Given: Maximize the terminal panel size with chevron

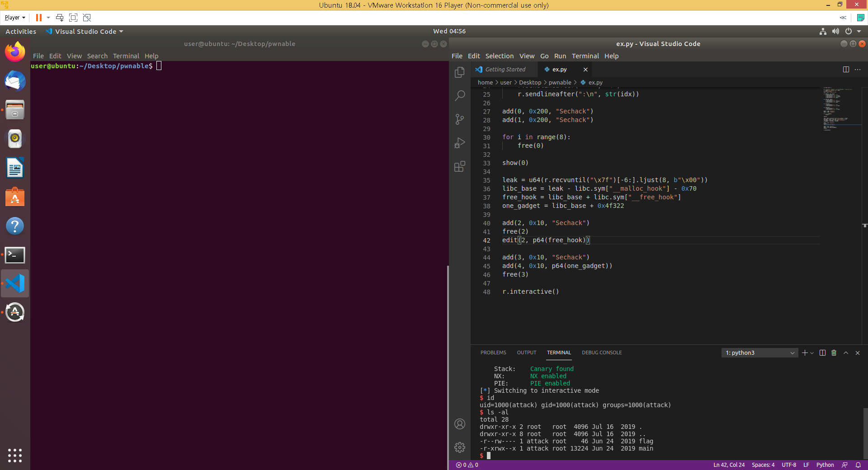Looking at the screenshot, I should [x=846, y=353].
